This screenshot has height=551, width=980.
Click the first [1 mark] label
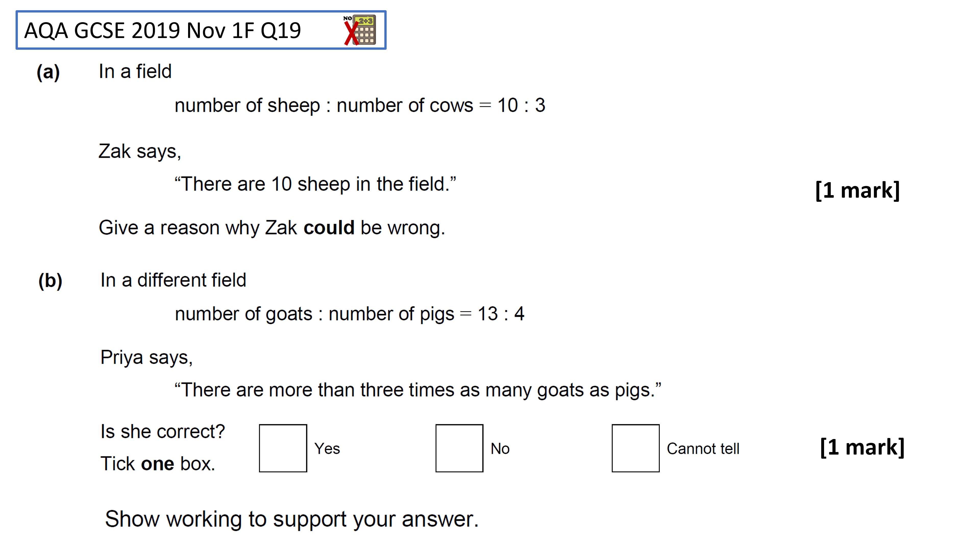[857, 190]
